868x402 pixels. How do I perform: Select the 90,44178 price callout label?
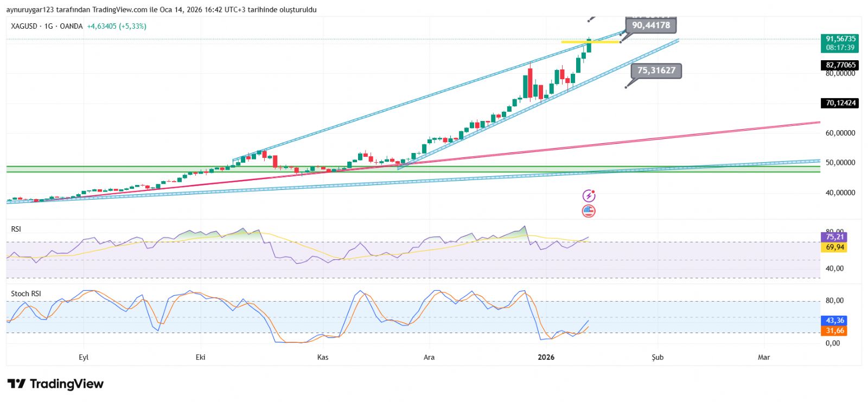pos(650,25)
